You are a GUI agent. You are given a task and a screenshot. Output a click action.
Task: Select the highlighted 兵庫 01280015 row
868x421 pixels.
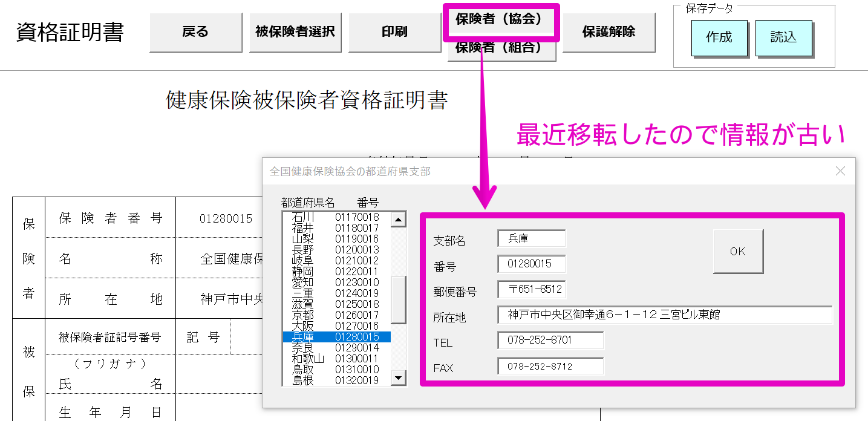click(x=336, y=336)
